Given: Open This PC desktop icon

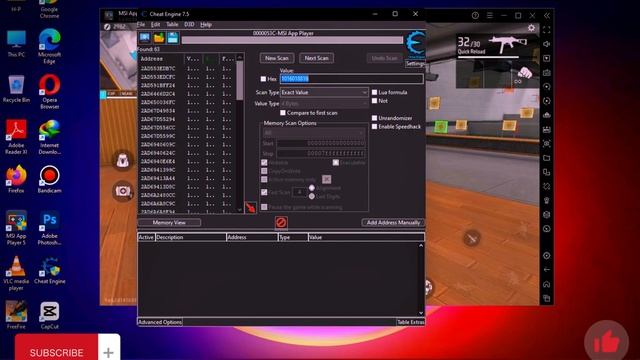Looking at the screenshot, I should 16,44.
